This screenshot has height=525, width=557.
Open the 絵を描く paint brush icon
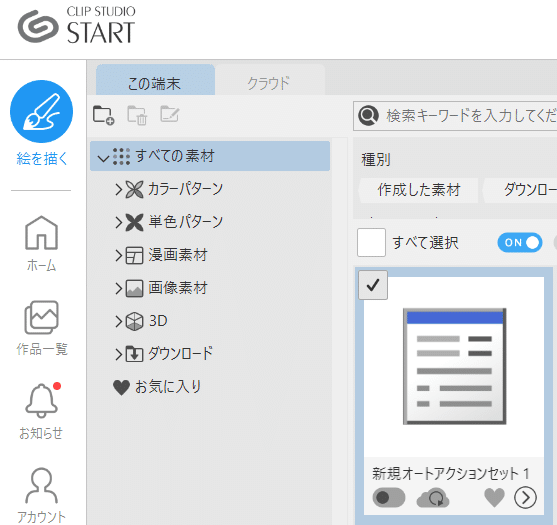42,111
